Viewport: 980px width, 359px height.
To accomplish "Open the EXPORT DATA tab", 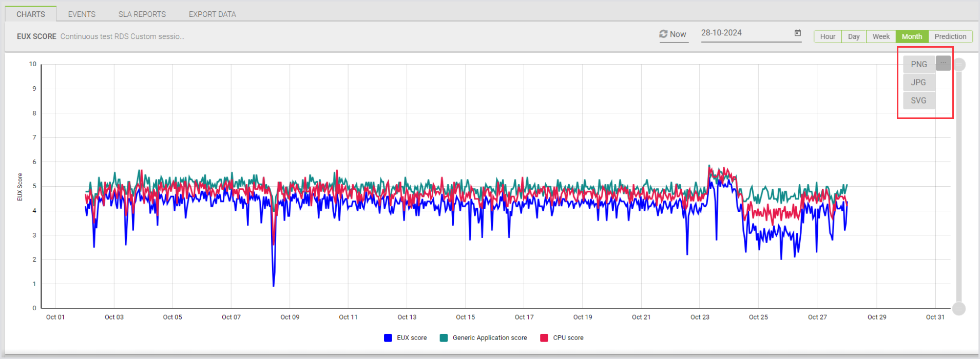I will [212, 14].
